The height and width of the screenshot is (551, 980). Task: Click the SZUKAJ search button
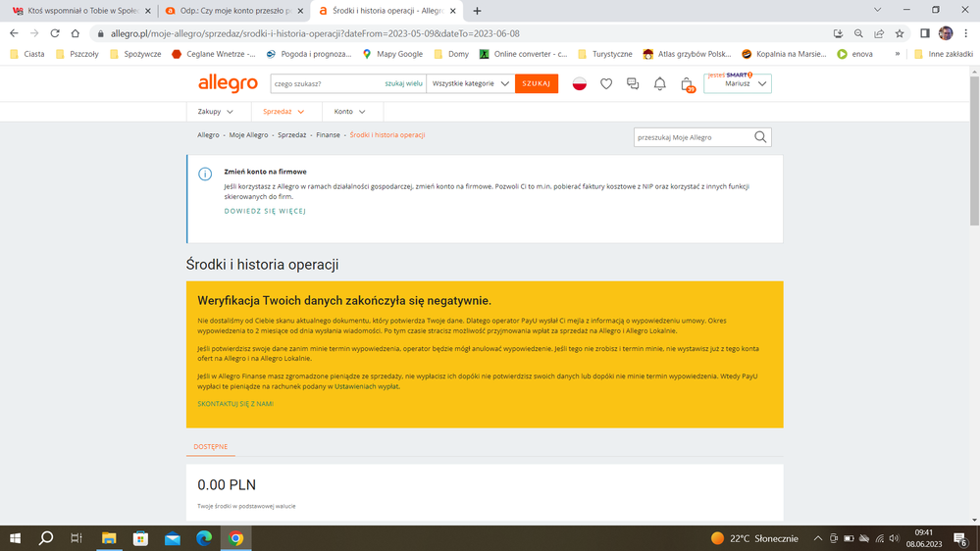coord(537,83)
